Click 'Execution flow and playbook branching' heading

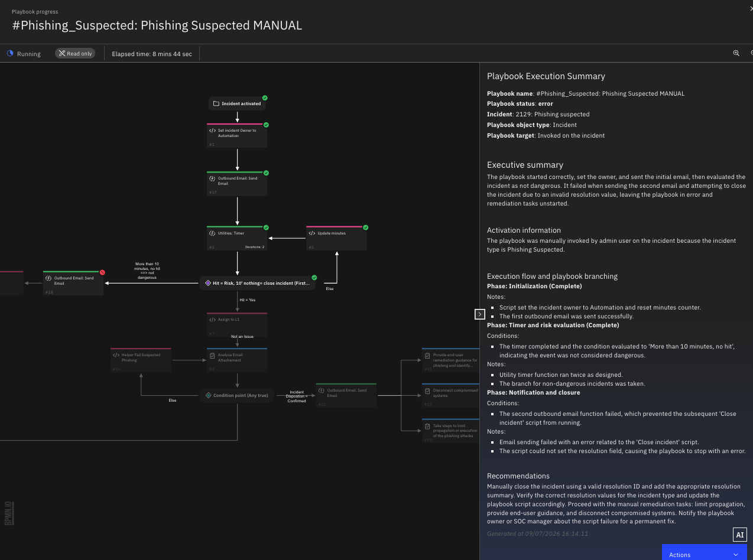pyautogui.click(x=552, y=276)
